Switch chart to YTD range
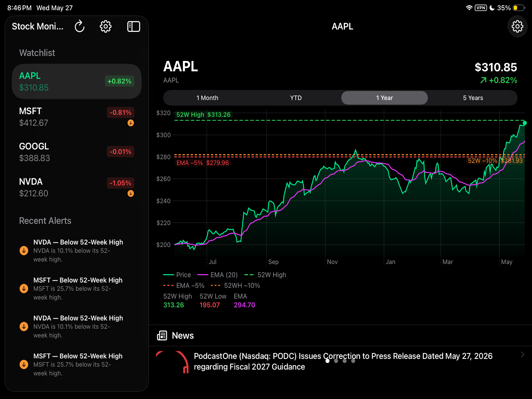 (296, 98)
